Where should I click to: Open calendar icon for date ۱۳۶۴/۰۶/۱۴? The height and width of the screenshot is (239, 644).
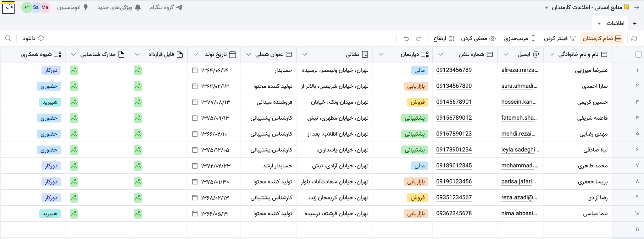point(195,70)
